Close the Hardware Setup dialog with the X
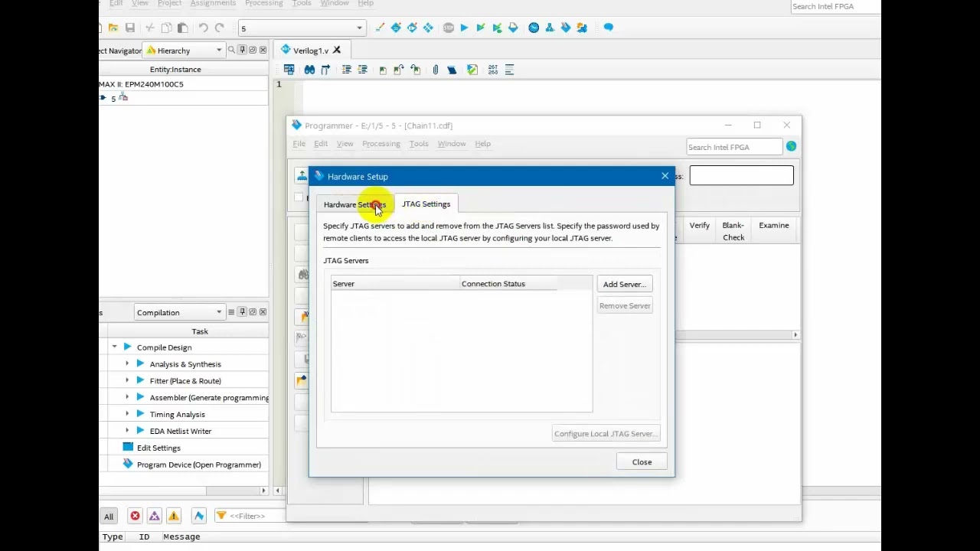Screen dimensions: 980x551 tap(665, 177)
